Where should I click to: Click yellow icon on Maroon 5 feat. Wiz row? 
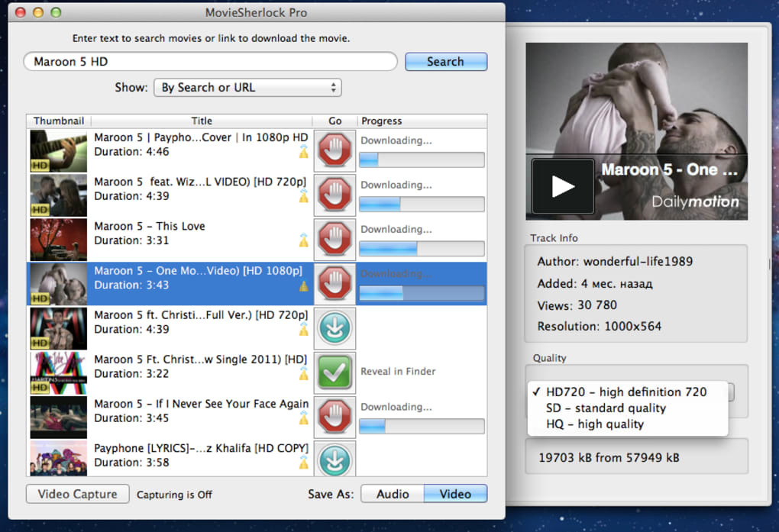[x=303, y=195]
